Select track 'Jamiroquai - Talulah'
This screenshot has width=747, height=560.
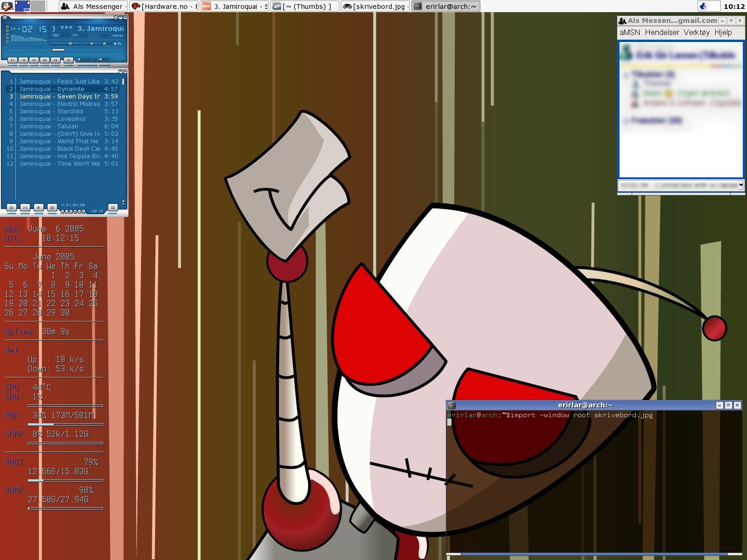pos(62,126)
